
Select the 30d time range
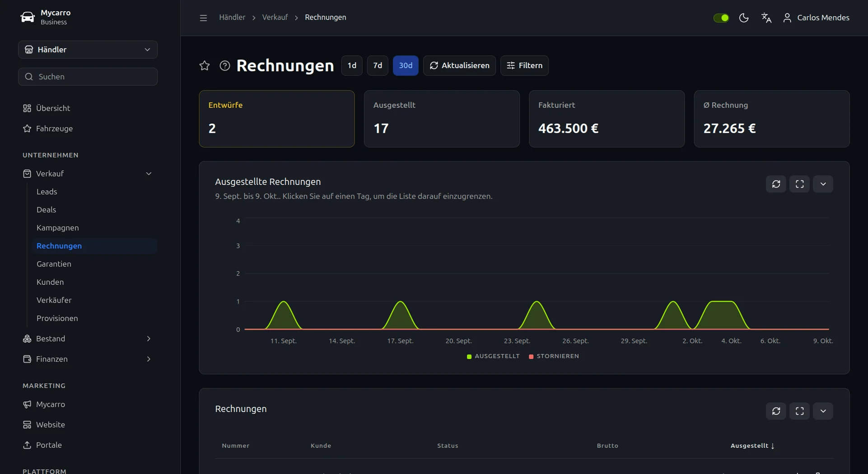click(406, 66)
